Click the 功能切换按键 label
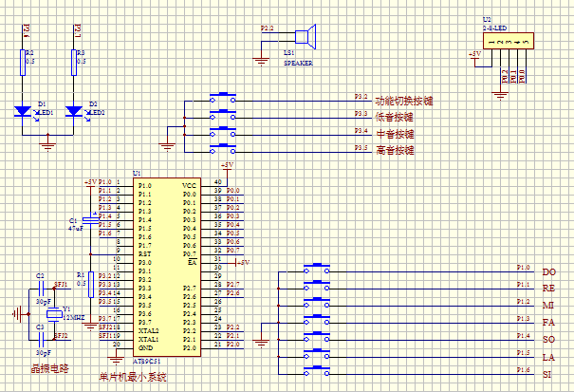The height and width of the screenshot is (392, 574). tap(404, 101)
